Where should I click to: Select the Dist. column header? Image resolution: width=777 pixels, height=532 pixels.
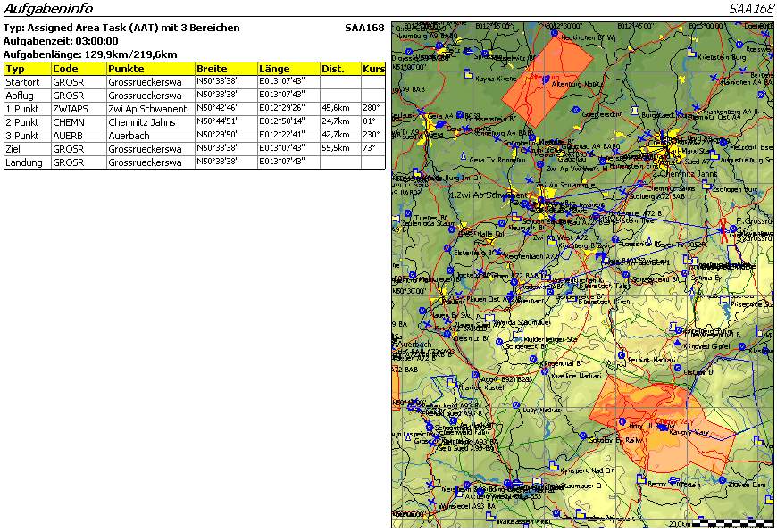click(x=340, y=69)
